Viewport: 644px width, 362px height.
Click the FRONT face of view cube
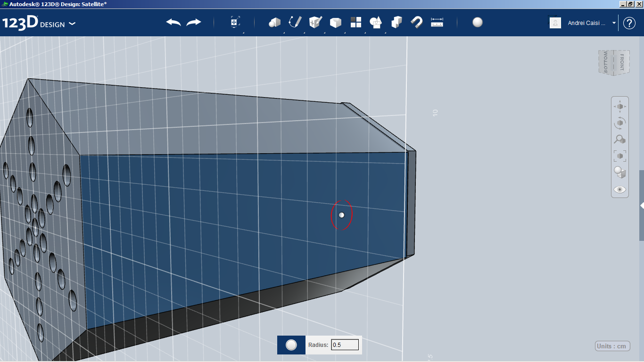coord(622,62)
